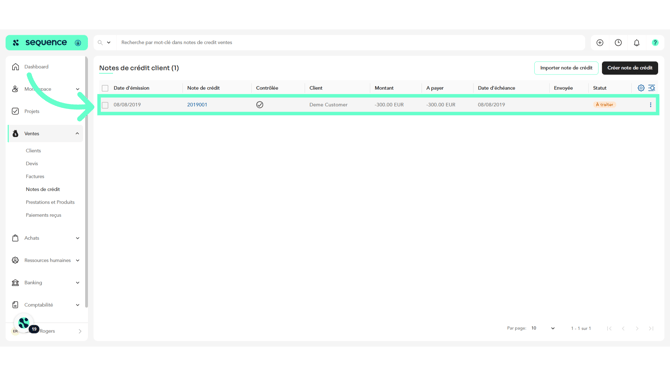Click the Demo Customer cell
The width and height of the screenshot is (670, 376).
pos(328,105)
